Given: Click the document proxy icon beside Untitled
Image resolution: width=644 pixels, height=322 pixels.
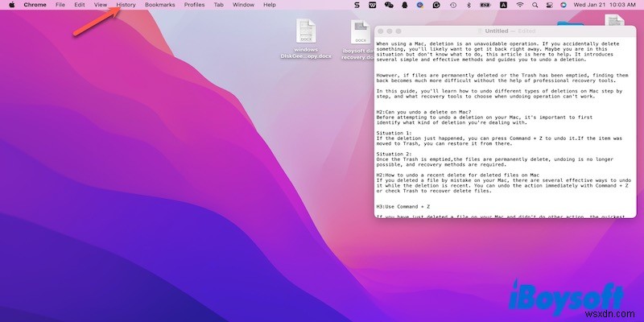Looking at the screenshot, I should point(480,31).
